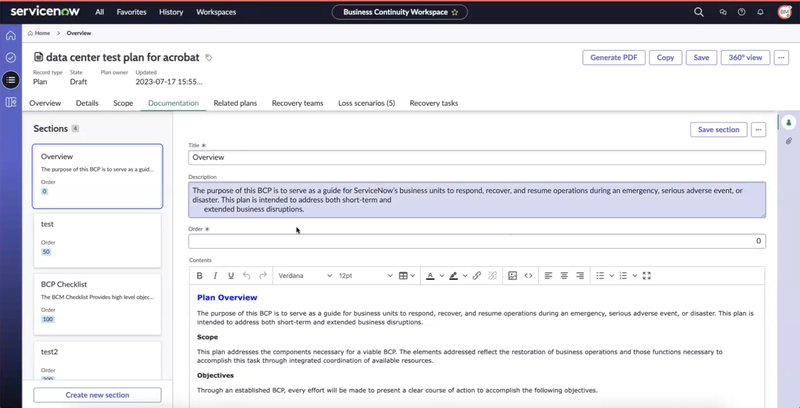Open the Recovery tasks tab

click(x=434, y=103)
